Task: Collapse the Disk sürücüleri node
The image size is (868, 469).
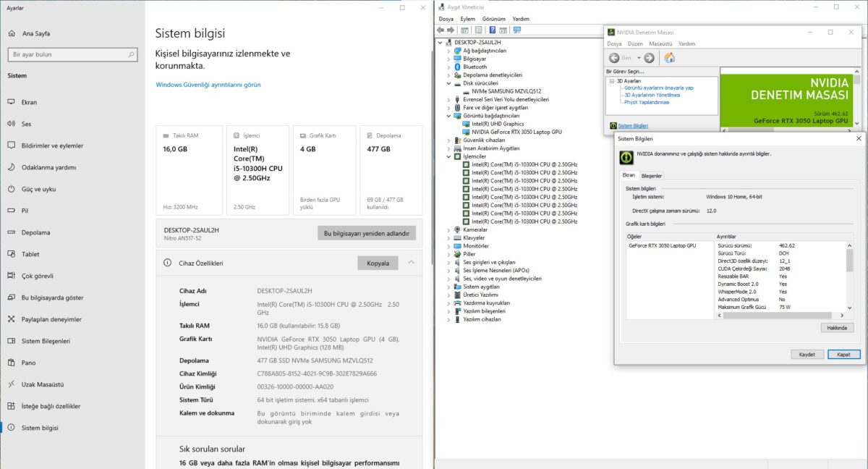Action: point(448,83)
